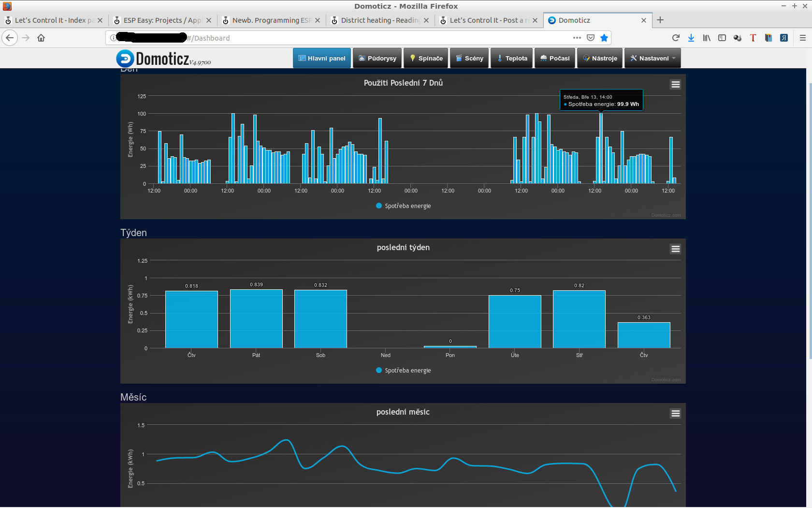This screenshot has width=812, height=508.
Task: Open the downloads arrow icon
Action: pos(691,38)
